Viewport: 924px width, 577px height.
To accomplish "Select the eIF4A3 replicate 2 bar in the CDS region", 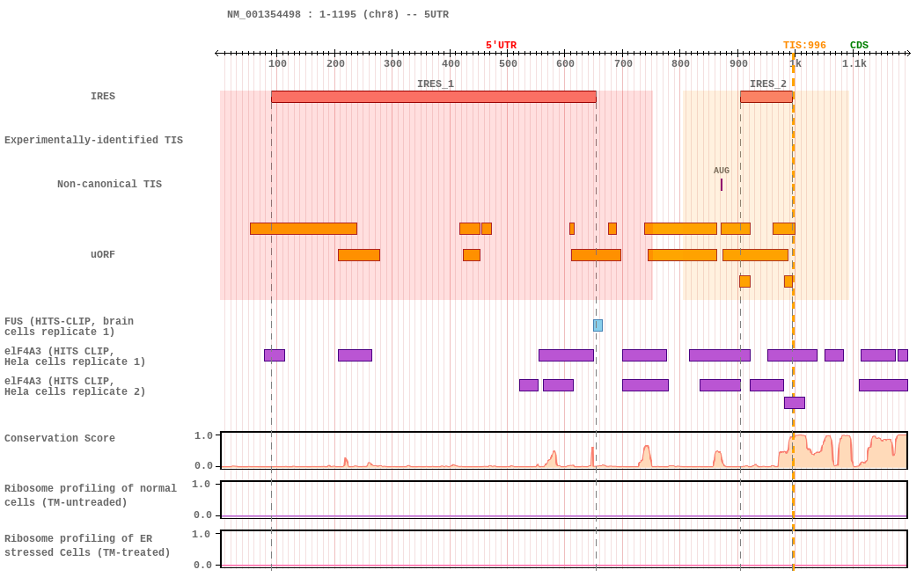I will (884, 385).
